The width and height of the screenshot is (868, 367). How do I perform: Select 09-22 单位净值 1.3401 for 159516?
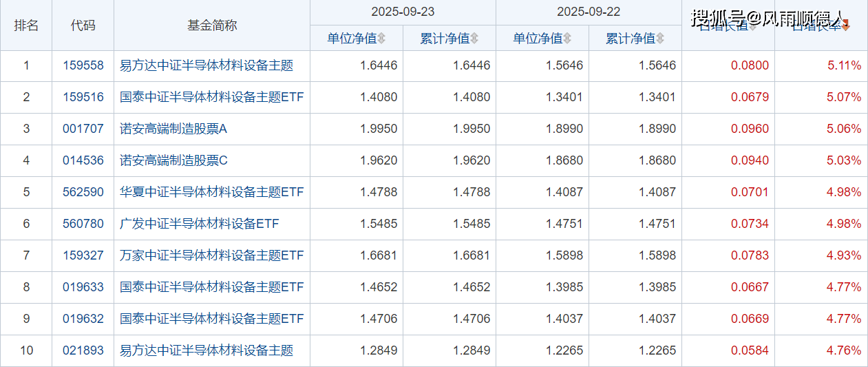tap(564, 97)
